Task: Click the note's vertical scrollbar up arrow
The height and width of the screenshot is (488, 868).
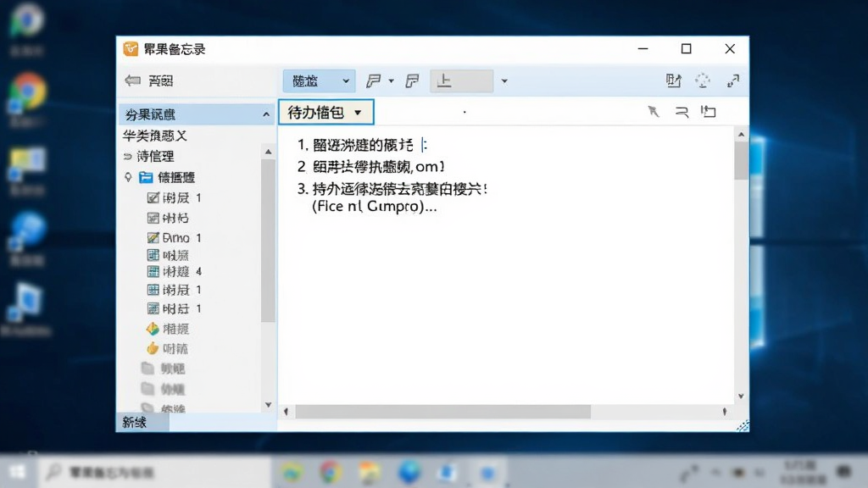Action: click(741, 135)
